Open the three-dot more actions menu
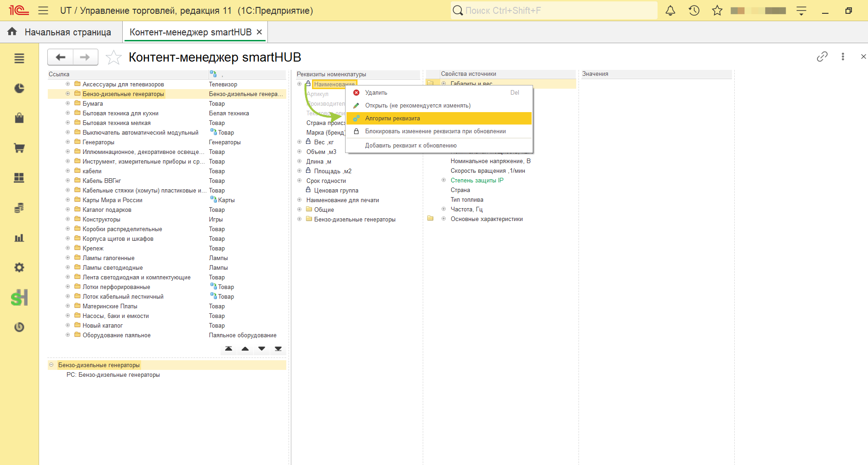This screenshot has width=868, height=465. 843,57
